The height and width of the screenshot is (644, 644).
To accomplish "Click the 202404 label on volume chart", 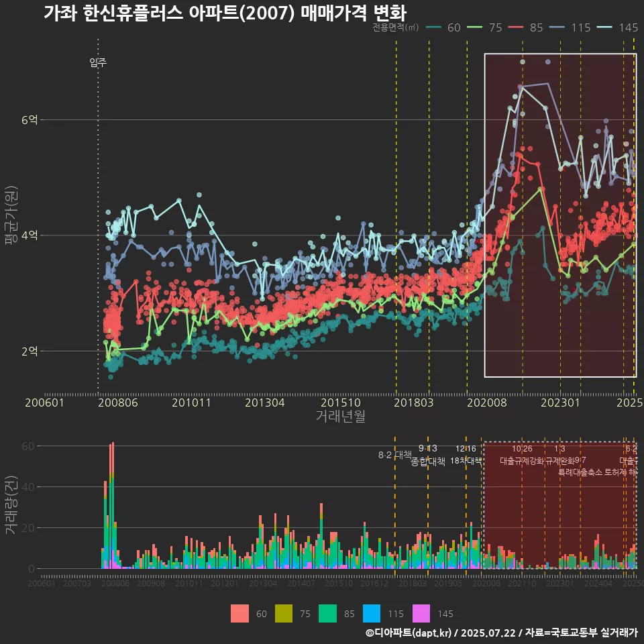I will coord(598,583).
